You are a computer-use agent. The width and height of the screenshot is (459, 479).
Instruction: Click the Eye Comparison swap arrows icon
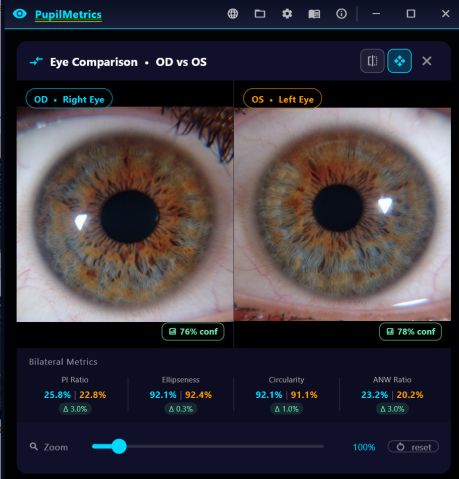(36, 61)
